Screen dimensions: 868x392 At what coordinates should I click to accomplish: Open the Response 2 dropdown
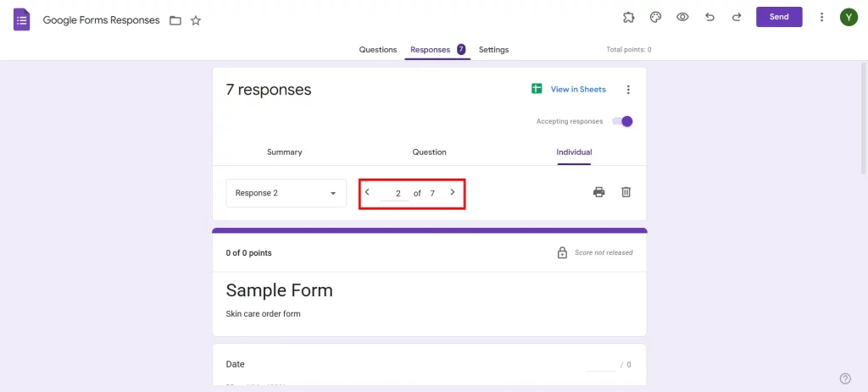point(287,193)
